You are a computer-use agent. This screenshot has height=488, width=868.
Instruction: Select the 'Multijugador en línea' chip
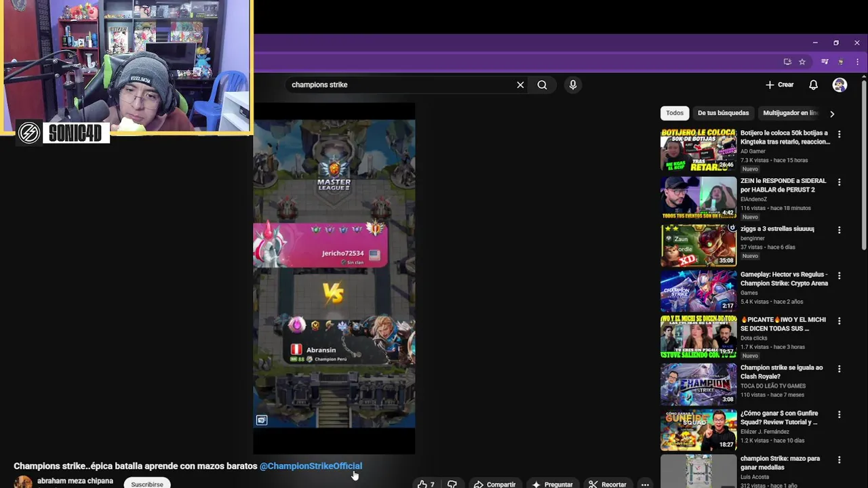790,113
